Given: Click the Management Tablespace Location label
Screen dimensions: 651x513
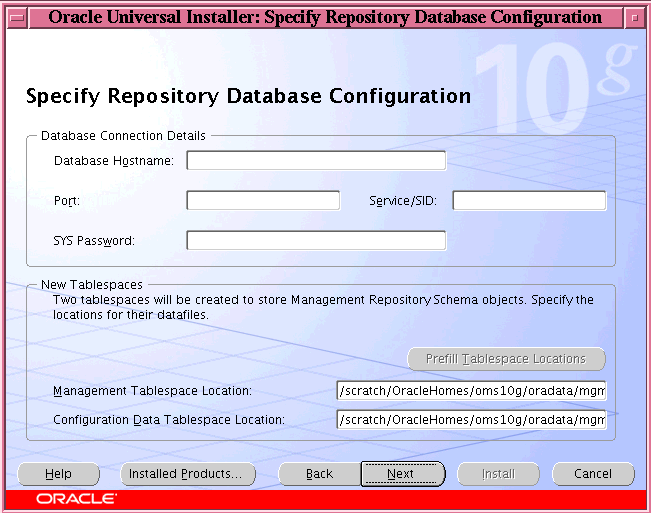Looking at the screenshot, I should (x=152, y=391).
